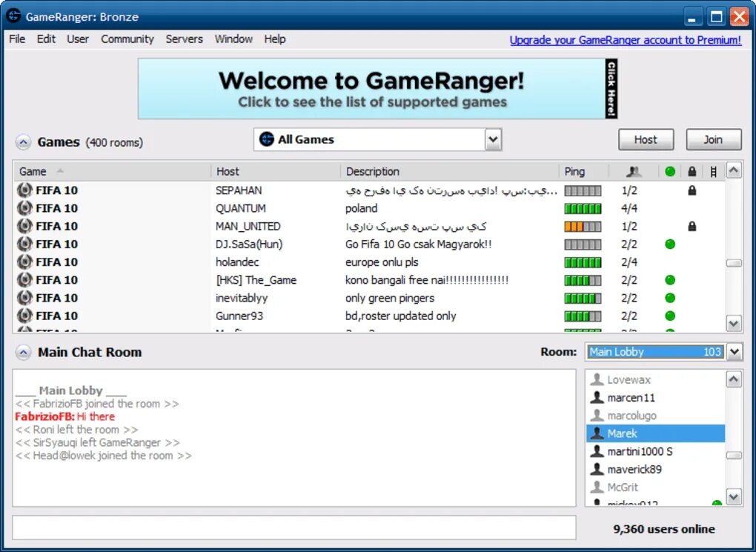Viewport: 756px width, 552px height.
Task: Click user list scroll down arrow
Action: pyautogui.click(x=734, y=496)
